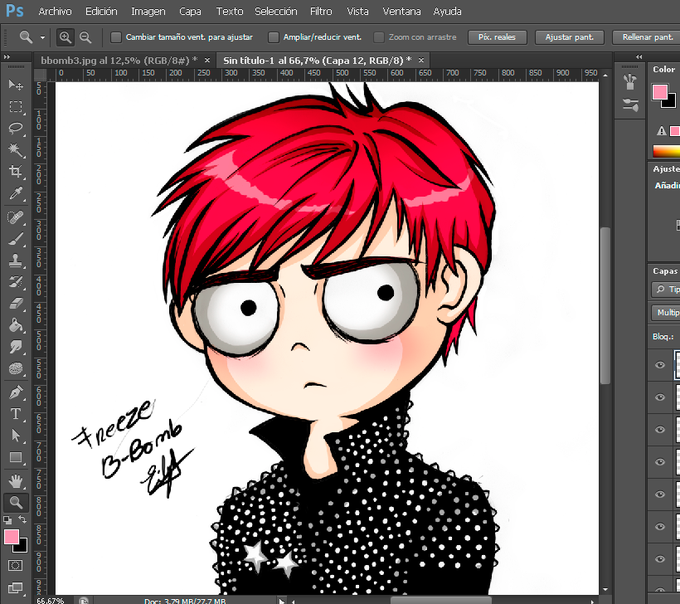This screenshot has height=604, width=680.
Task: Click the Ajustar pant. button
Action: [x=569, y=37]
